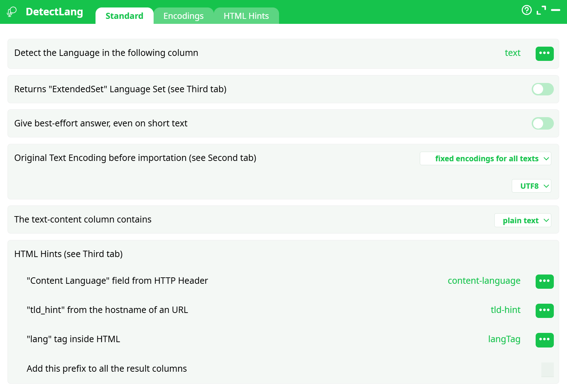Click the expand window icon

pyautogui.click(x=541, y=10)
